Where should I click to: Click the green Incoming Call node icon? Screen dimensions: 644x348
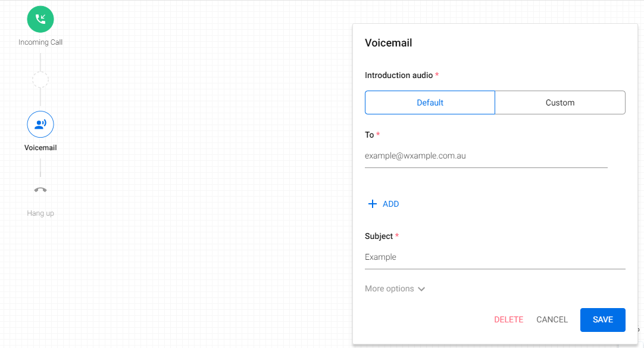coord(40,18)
